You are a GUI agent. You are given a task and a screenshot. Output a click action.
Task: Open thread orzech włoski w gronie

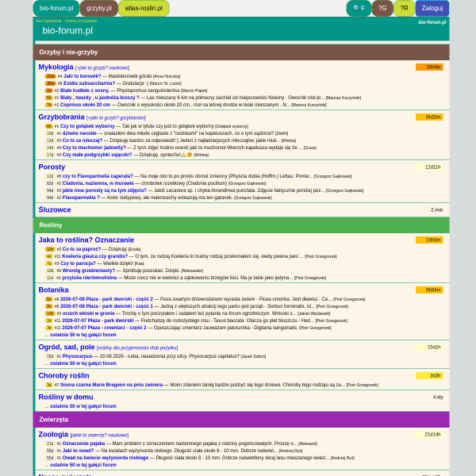88,313
